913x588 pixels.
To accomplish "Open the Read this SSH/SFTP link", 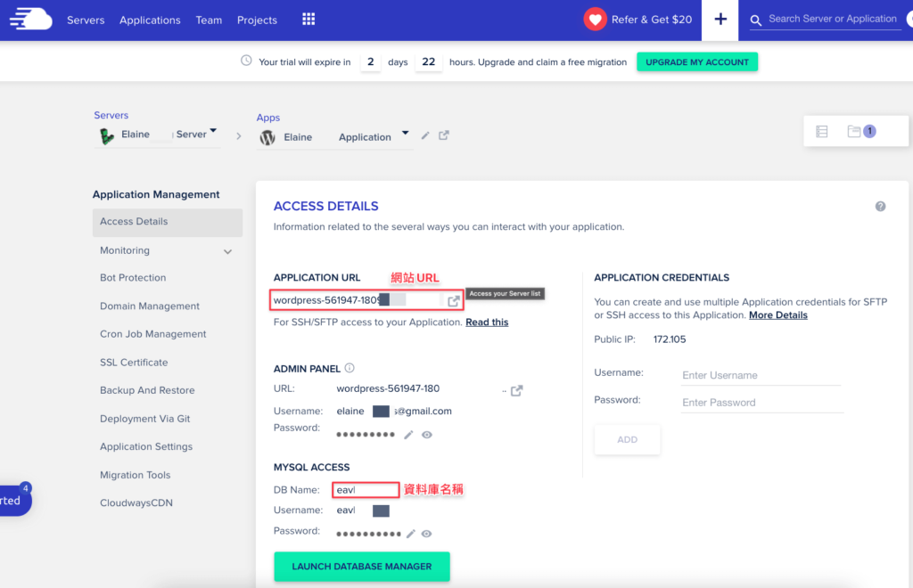I will coord(487,323).
